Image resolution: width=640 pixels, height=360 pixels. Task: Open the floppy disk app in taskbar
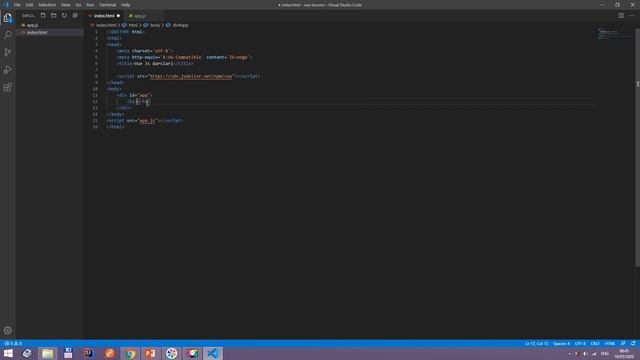(x=68, y=353)
